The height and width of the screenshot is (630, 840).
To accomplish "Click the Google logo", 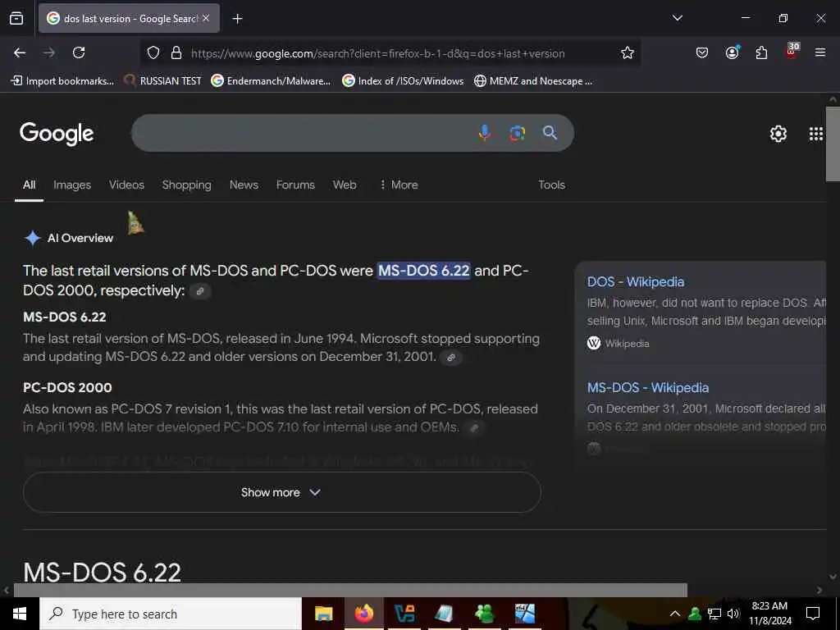I will tap(57, 134).
